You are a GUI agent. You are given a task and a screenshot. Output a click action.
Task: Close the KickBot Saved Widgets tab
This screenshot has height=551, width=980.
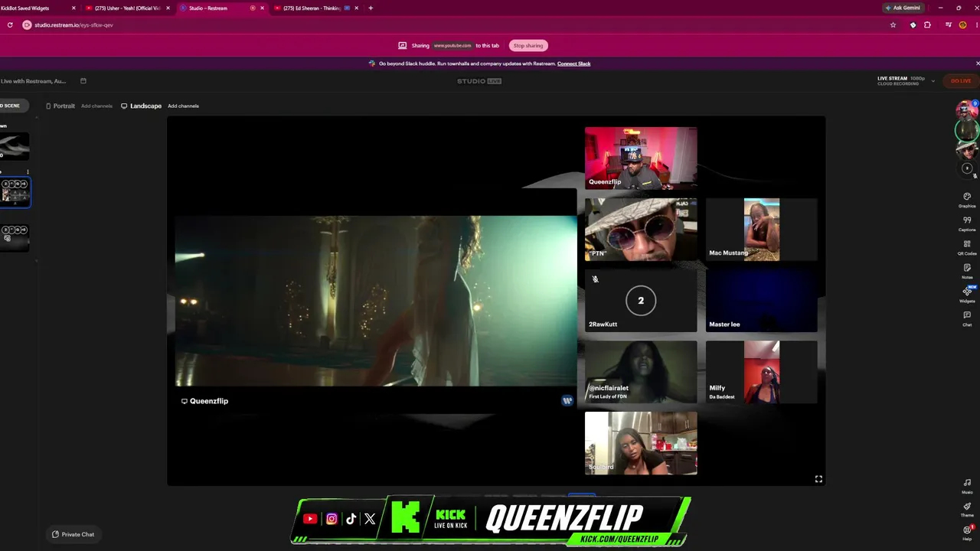point(73,8)
